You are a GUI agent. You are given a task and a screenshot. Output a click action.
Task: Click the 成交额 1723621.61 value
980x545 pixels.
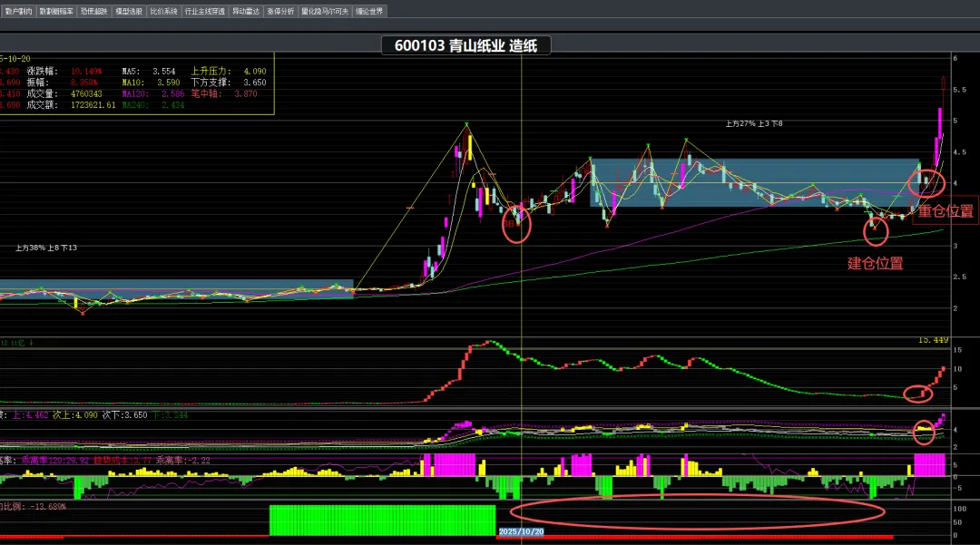[93, 105]
